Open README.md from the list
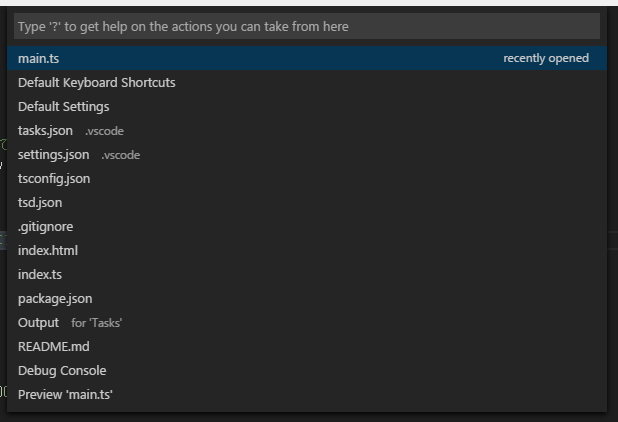 point(307,347)
